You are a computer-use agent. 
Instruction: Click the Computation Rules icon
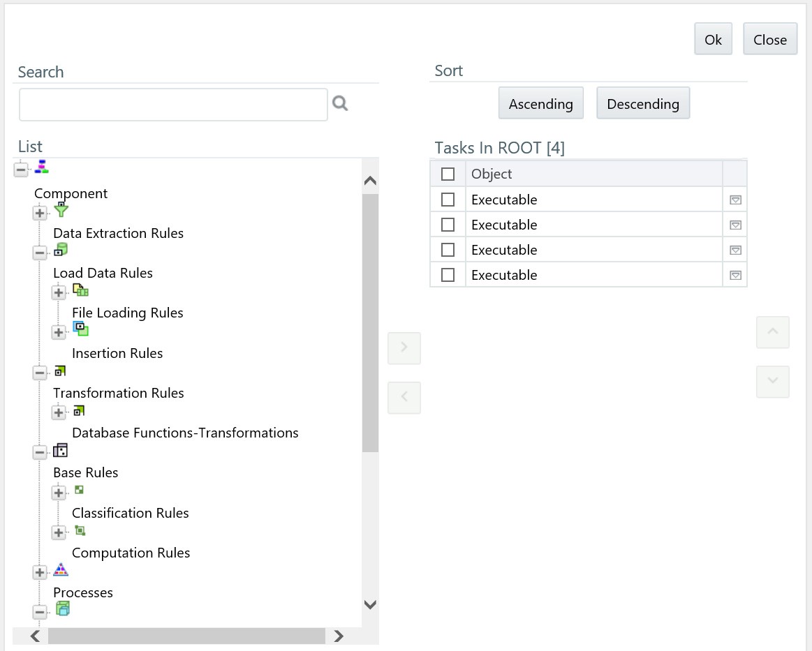tap(80, 531)
